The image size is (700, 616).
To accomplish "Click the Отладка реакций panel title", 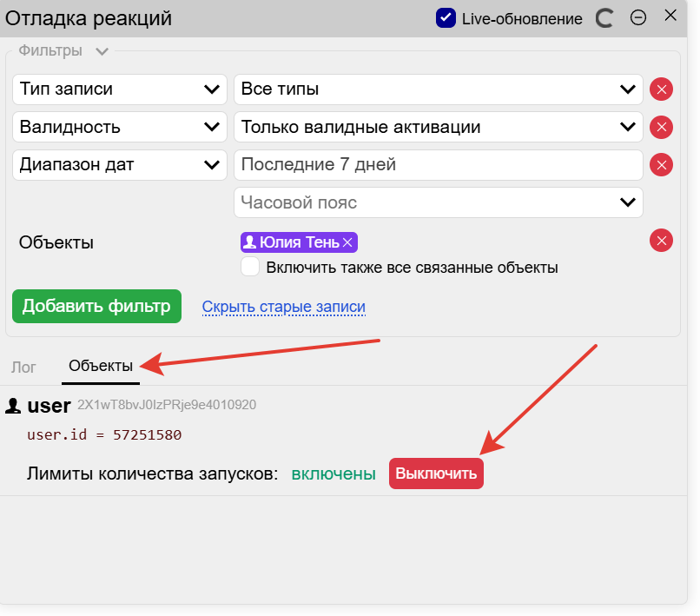I will tap(89, 19).
